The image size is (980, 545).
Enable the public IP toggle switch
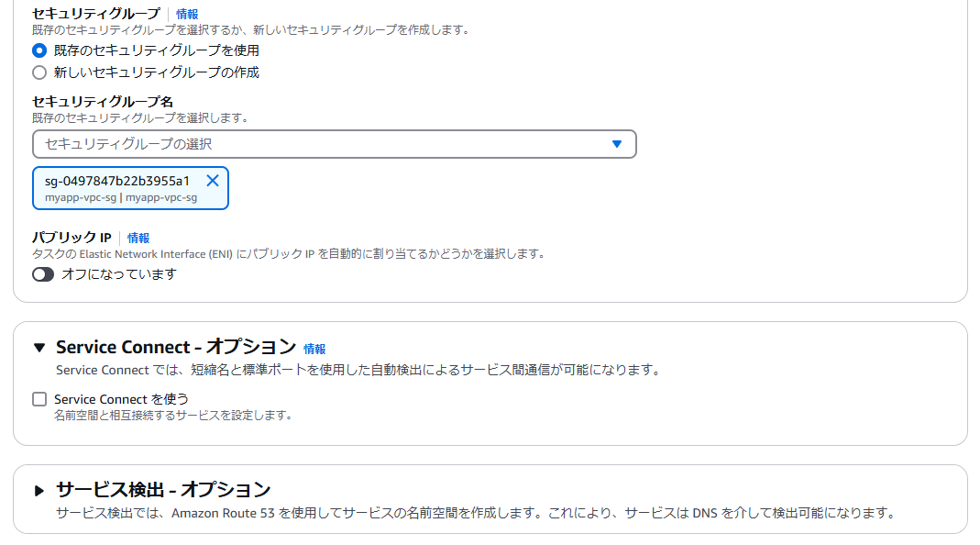tap(42, 273)
